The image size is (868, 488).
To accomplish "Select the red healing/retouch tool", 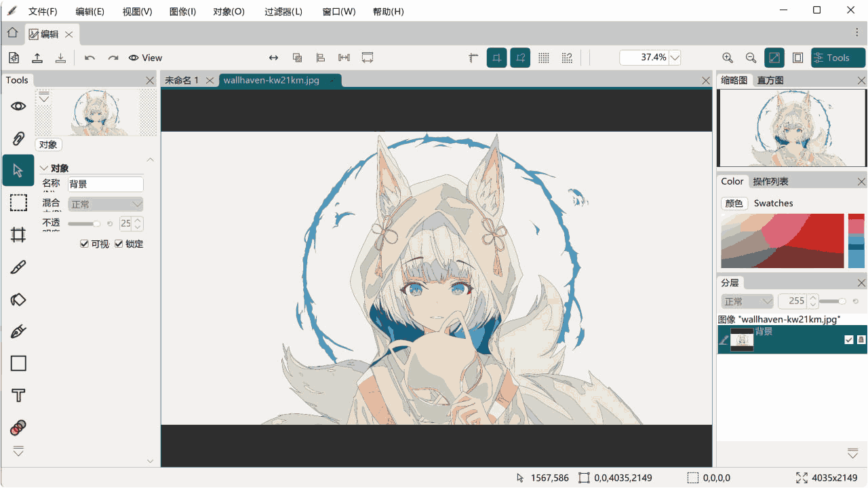I will pos(18,428).
